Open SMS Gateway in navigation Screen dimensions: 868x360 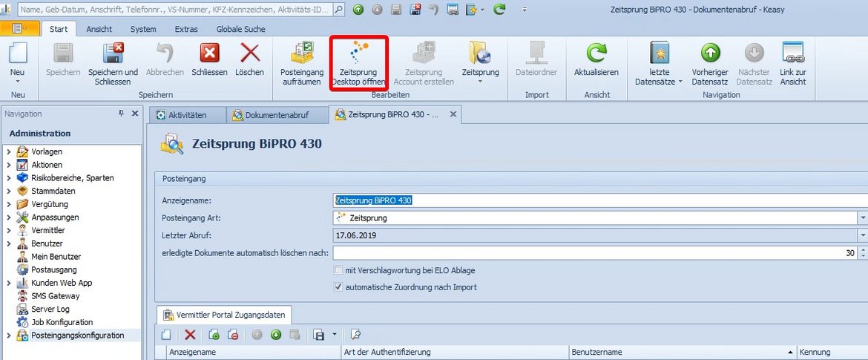(56, 295)
